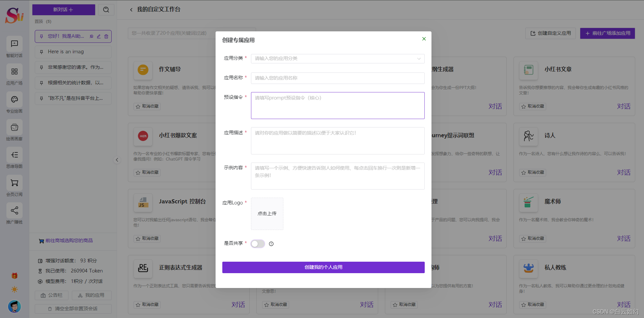This screenshot has height=318, width=644.
Task: Click the 正则表达式生成器 app icon
Action: pos(143,268)
